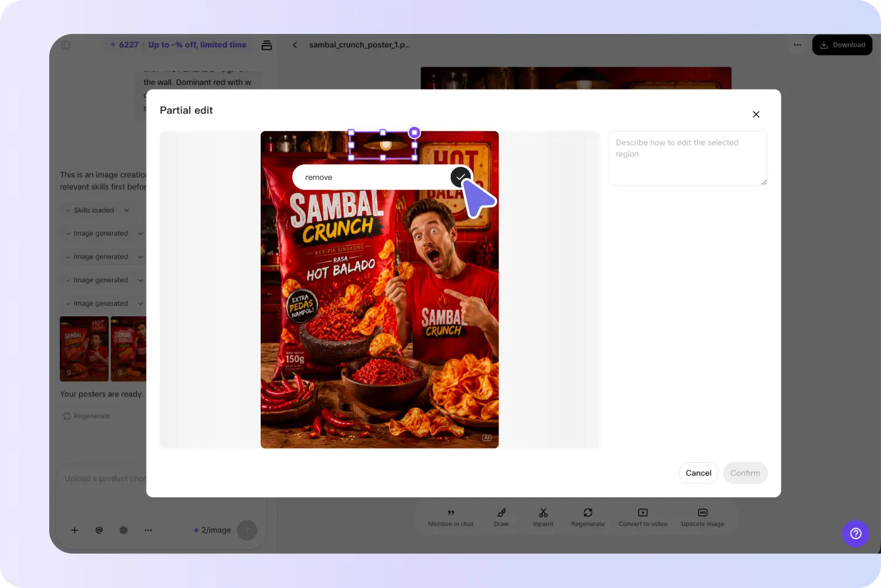Viewport: 881px width, 588px height.
Task: Open the purple help question-mark button
Action: [856, 534]
